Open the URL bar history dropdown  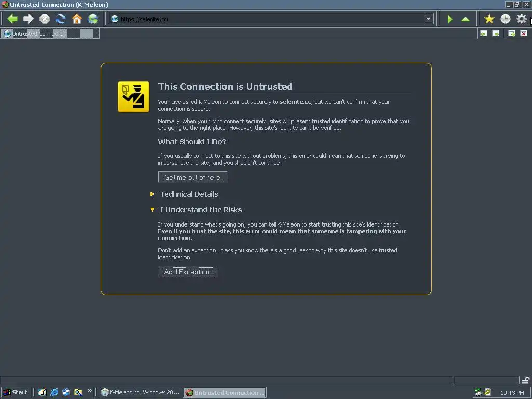point(428,19)
